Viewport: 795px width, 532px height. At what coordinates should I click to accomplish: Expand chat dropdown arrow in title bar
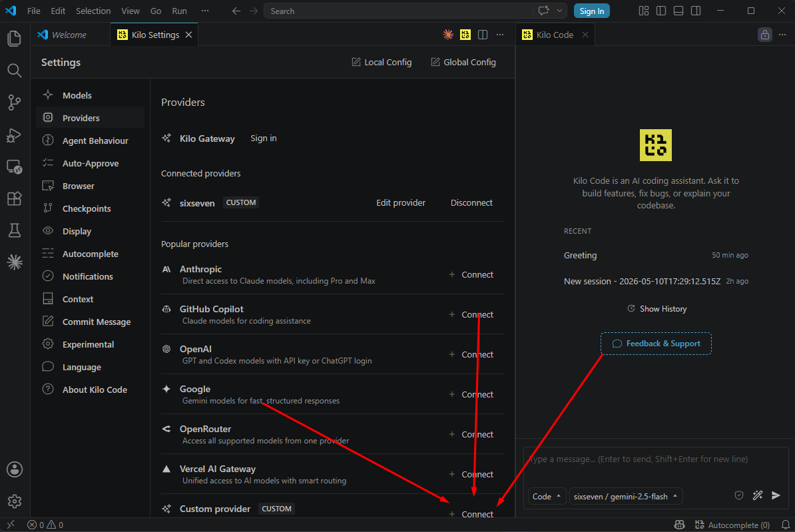[560, 11]
